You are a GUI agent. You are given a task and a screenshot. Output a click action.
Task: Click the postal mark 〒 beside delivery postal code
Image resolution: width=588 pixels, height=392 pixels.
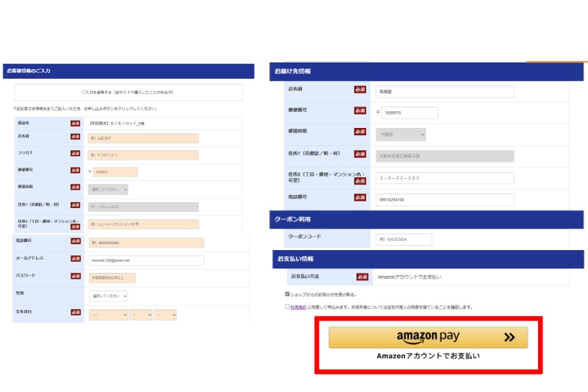coord(378,113)
